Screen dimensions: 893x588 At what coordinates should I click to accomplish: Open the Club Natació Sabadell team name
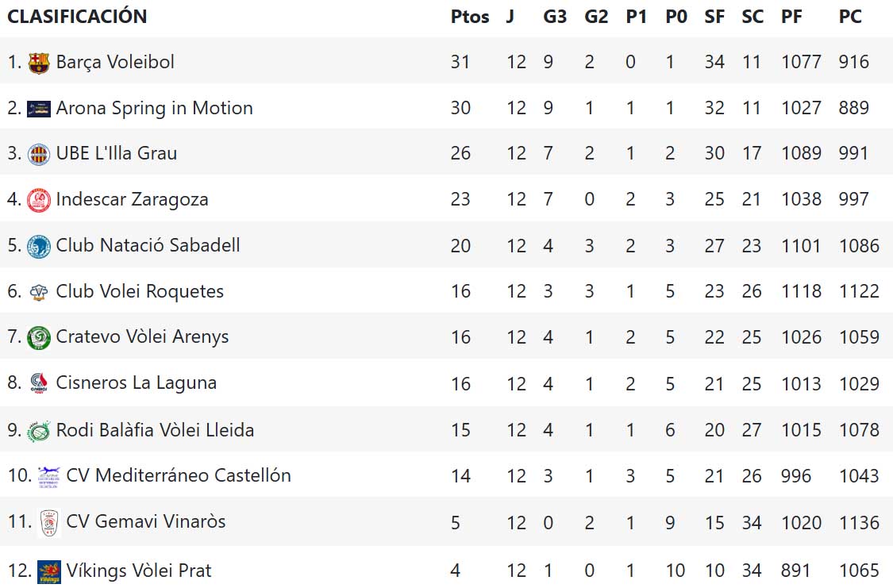tap(148, 245)
